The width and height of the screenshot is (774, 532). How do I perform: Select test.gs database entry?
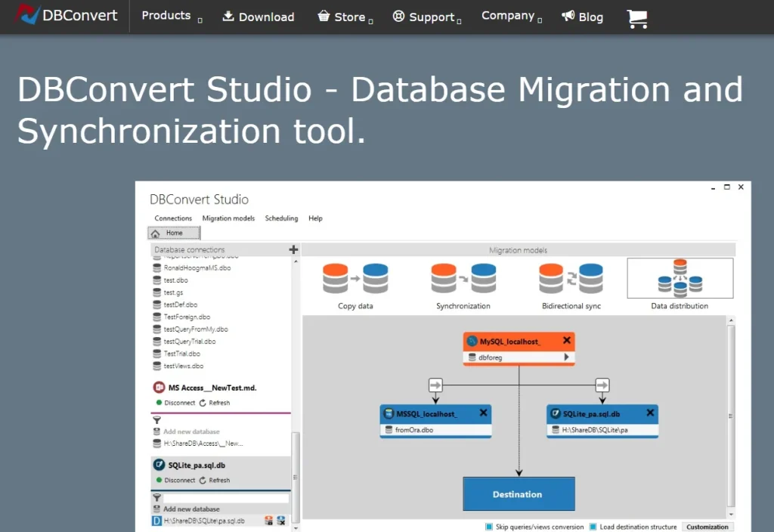pos(168,292)
